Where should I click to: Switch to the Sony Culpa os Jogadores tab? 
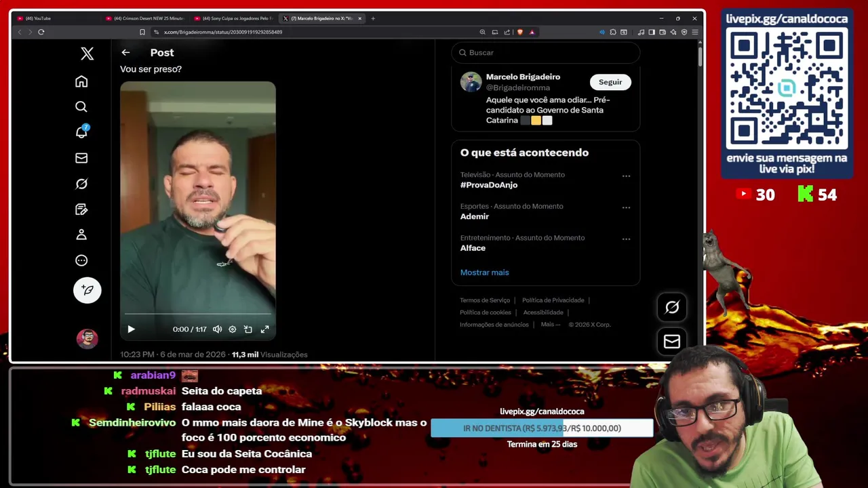coord(233,18)
